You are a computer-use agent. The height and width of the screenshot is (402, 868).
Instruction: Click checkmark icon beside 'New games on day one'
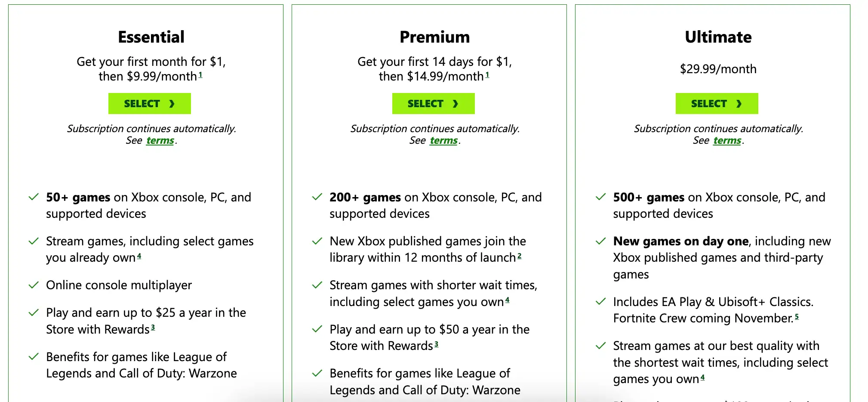click(600, 241)
